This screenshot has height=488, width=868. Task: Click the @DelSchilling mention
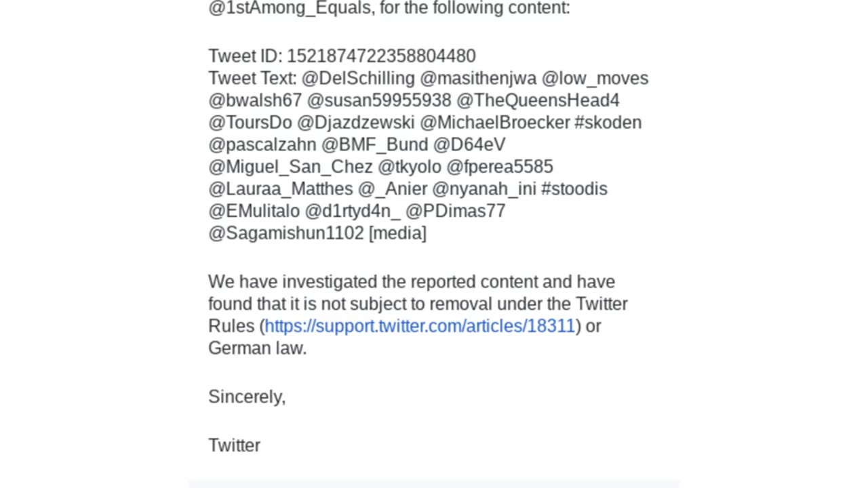point(357,79)
